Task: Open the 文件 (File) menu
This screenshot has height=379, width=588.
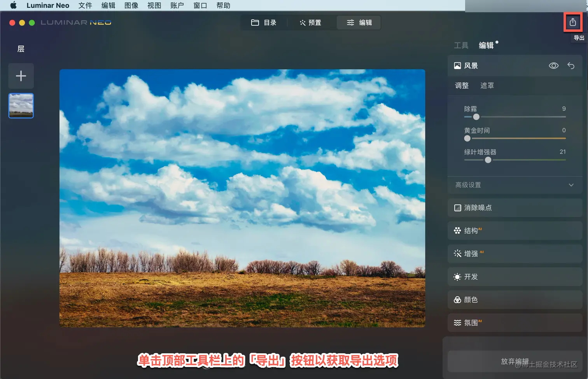Action: point(85,5)
